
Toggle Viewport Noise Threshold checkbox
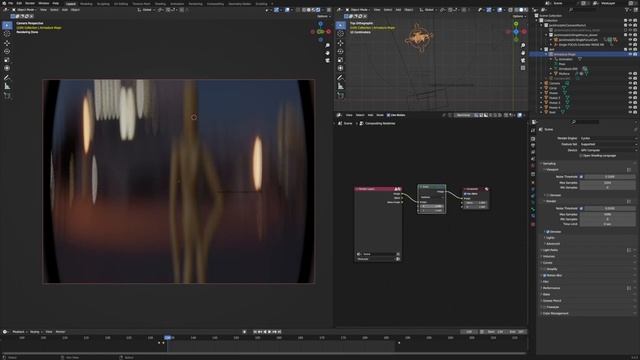581,177
